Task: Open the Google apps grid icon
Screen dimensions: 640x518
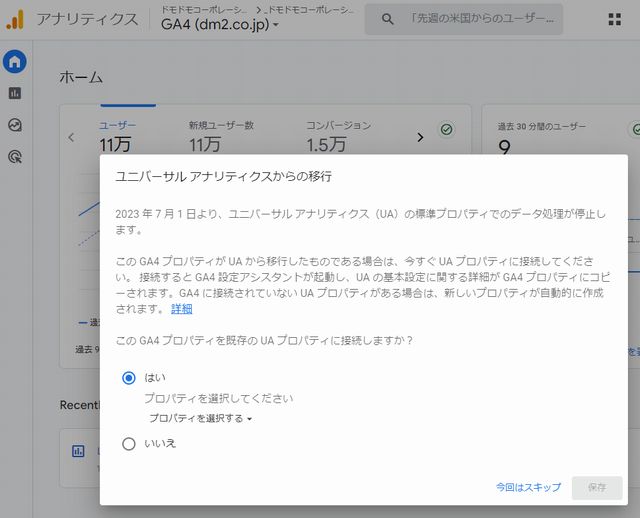Action: pos(615,19)
